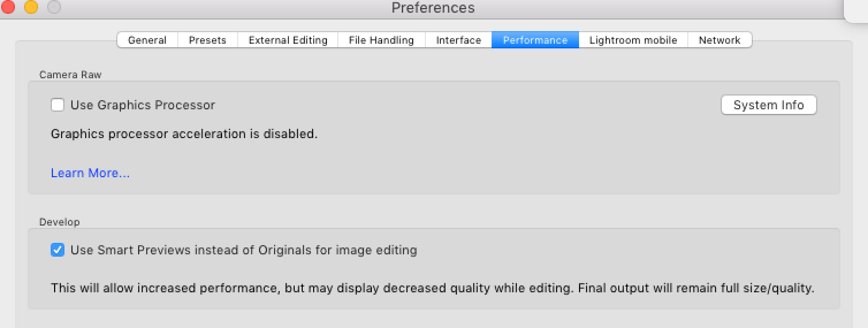The height and width of the screenshot is (328, 868).
Task: Close the Preferences window with the red button
Action: click(8, 7)
